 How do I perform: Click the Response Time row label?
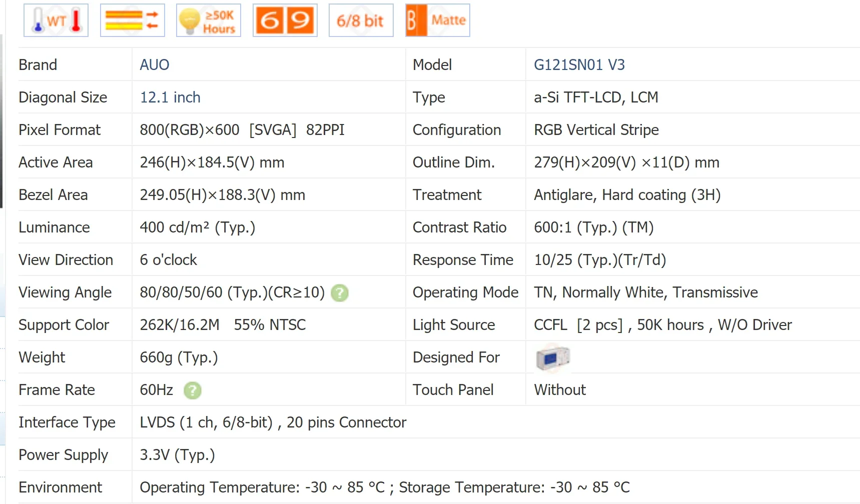[463, 260]
